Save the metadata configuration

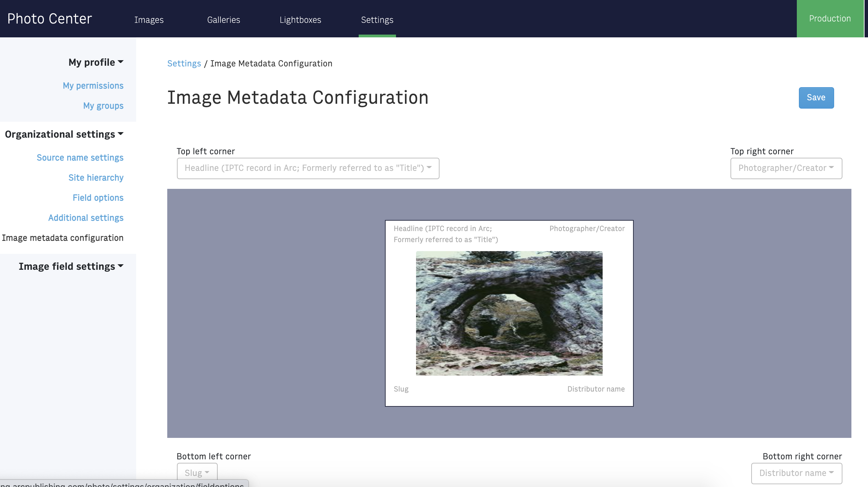[816, 98]
